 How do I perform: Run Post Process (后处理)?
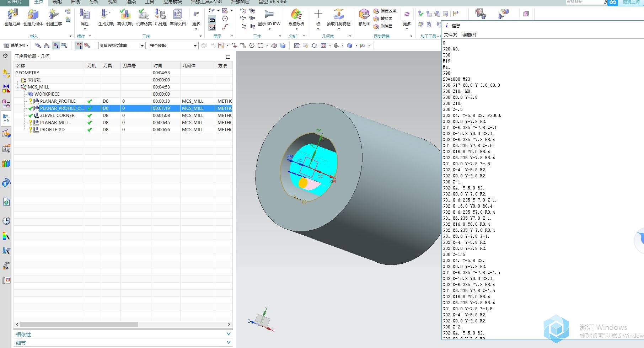(x=161, y=17)
